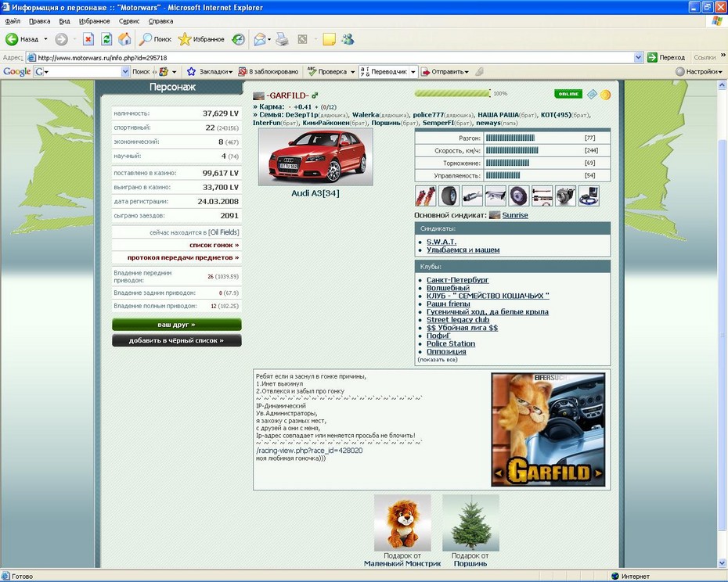Viewport: 728px width, 582px height.
Task: Click the green 100% progress bar
Action: pyautogui.click(x=452, y=93)
